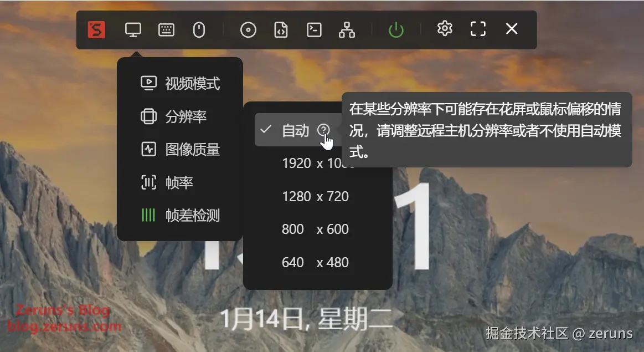Expand the 图像质量 submenu
The image size is (644, 352).
tap(180, 149)
